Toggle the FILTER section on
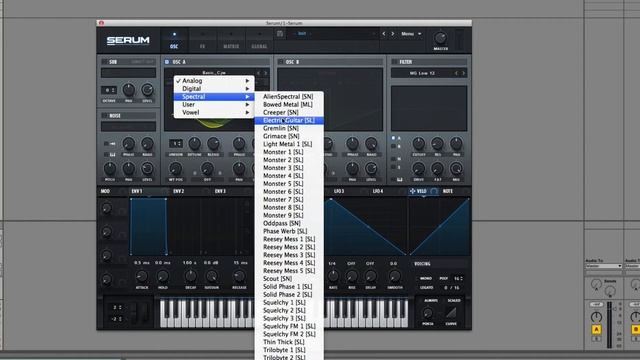This screenshot has height=360, width=640. pyautogui.click(x=394, y=62)
